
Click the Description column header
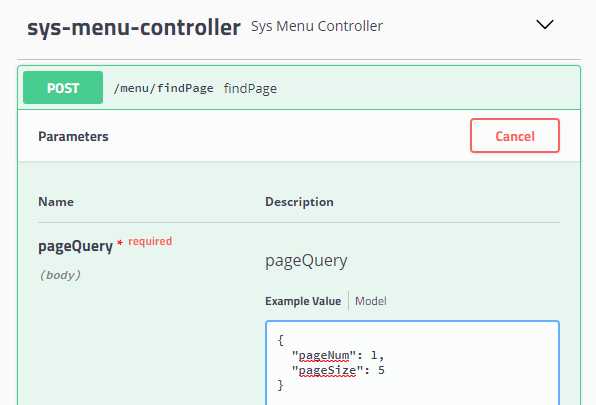300,202
